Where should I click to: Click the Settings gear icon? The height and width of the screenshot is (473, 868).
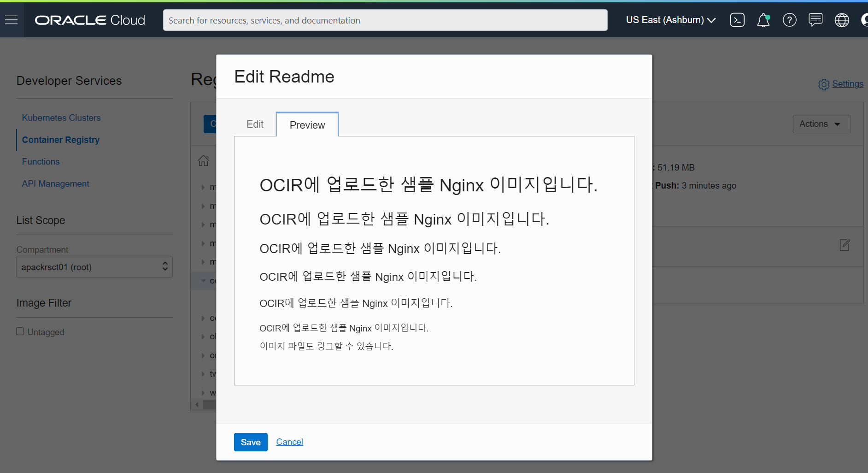(x=824, y=84)
